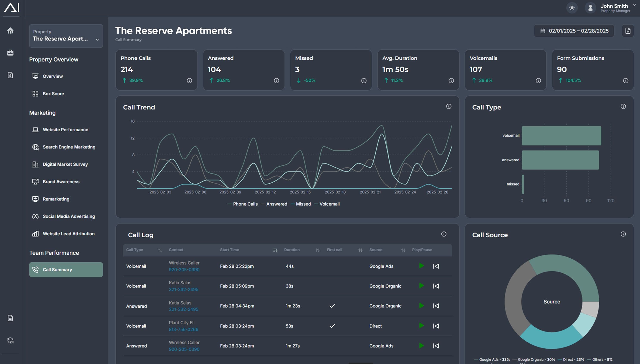640x364 pixels.
Task: Go to Box Score page
Action: point(53,93)
